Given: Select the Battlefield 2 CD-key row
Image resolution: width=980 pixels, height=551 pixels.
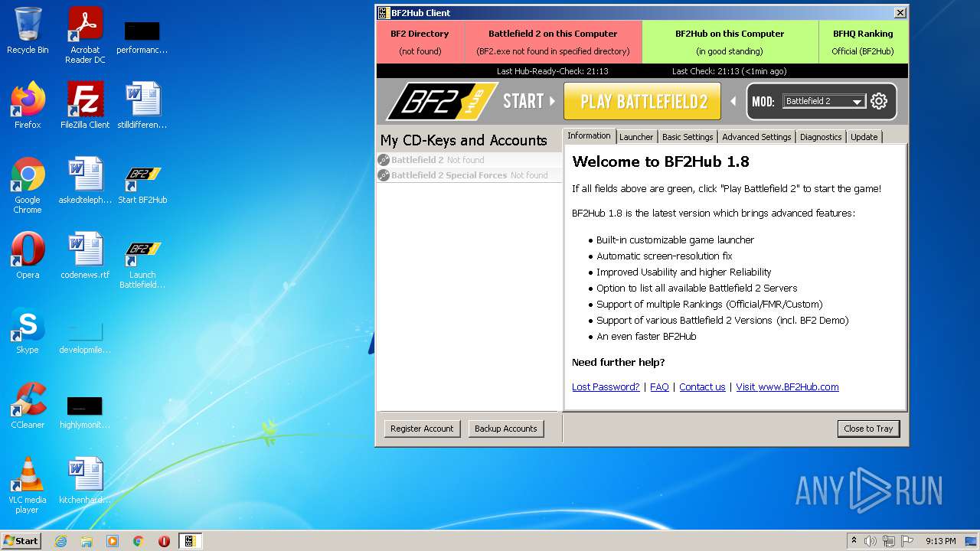Looking at the screenshot, I should 469,160.
